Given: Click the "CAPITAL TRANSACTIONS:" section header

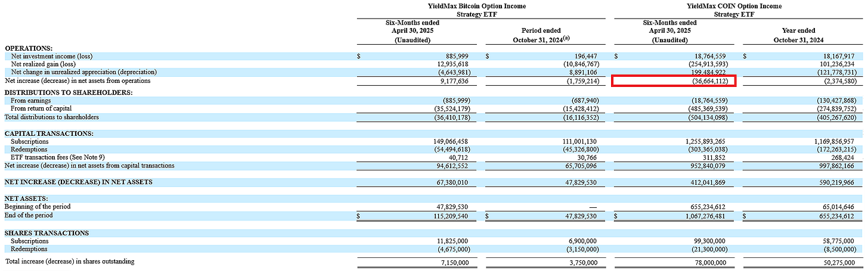Looking at the screenshot, I should [49, 133].
